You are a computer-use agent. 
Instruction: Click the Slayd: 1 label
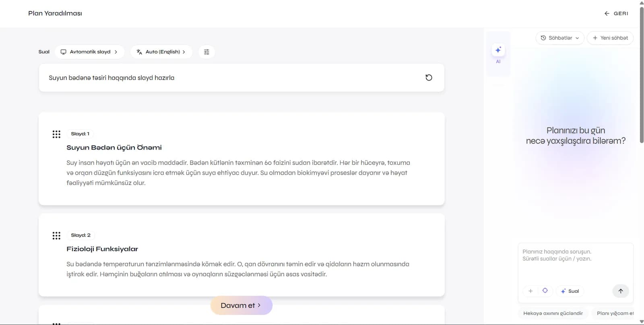[x=80, y=134]
